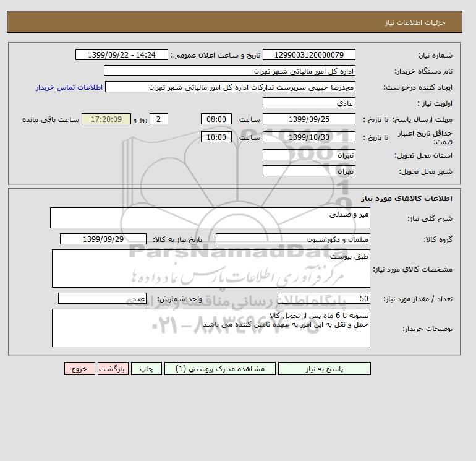The width and height of the screenshot is (476, 461).
Task: Click label واحد شمارش
Action: [x=179, y=299]
